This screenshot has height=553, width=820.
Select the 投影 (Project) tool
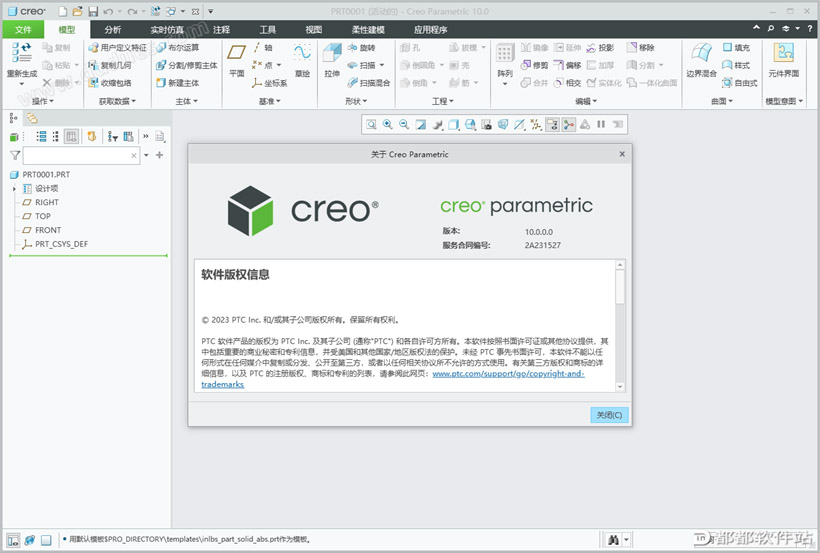tap(600, 48)
